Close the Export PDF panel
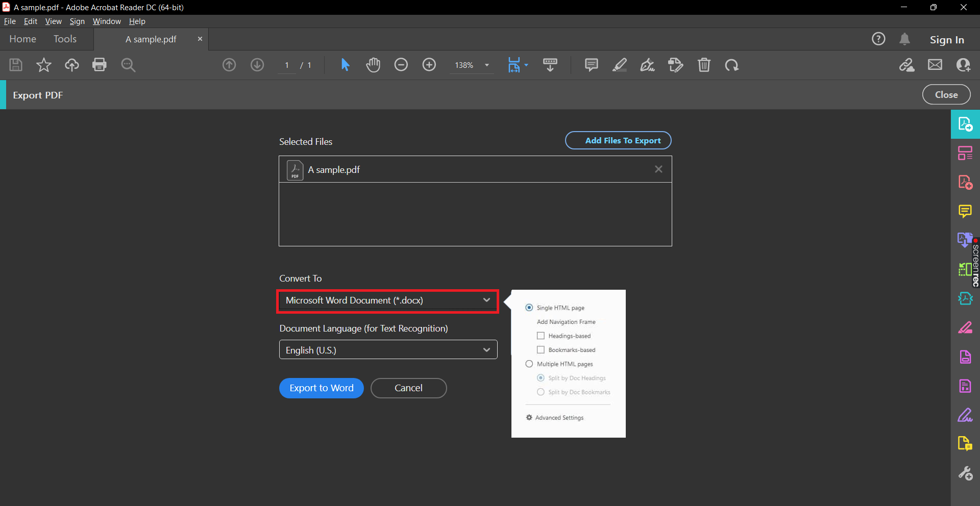Image resolution: width=980 pixels, height=506 pixels. [946, 95]
